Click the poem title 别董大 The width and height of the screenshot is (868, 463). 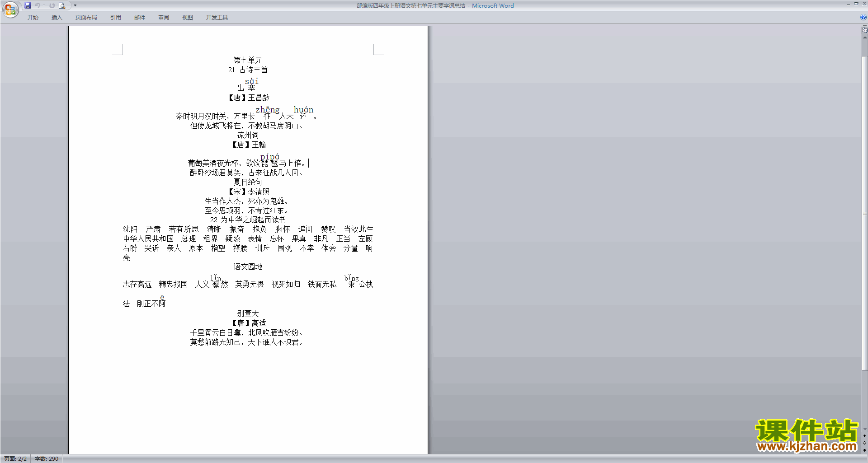(x=248, y=313)
